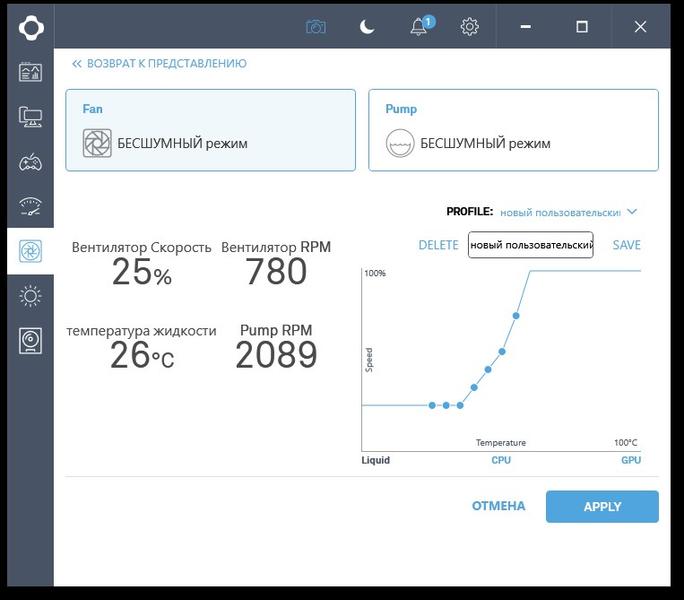The height and width of the screenshot is (600, 684).
Task: Open the PC monitor section in sidebar
Action: (x=31, y=117)
